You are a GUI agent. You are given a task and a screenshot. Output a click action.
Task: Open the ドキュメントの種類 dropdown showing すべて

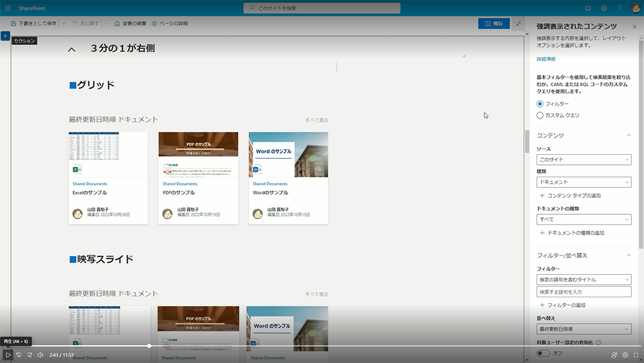pos(583,219)
